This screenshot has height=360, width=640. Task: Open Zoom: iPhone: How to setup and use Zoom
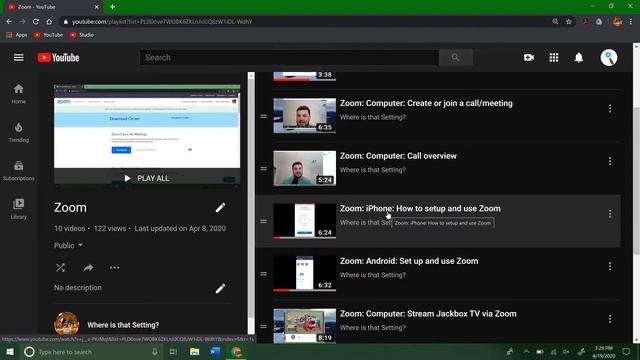[x=420, y=209]
